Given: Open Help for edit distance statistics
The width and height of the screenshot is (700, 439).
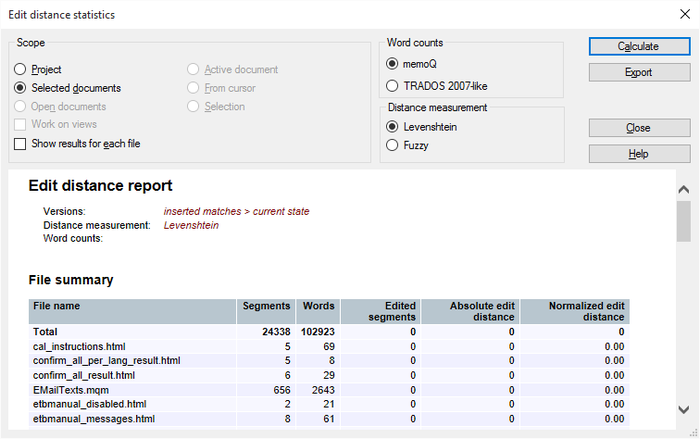Looking at the screenshot, I should [638, 154].
